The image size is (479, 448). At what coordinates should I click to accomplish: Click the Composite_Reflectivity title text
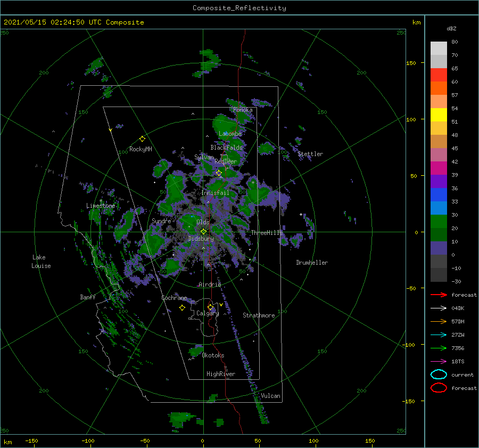point(239,8)
